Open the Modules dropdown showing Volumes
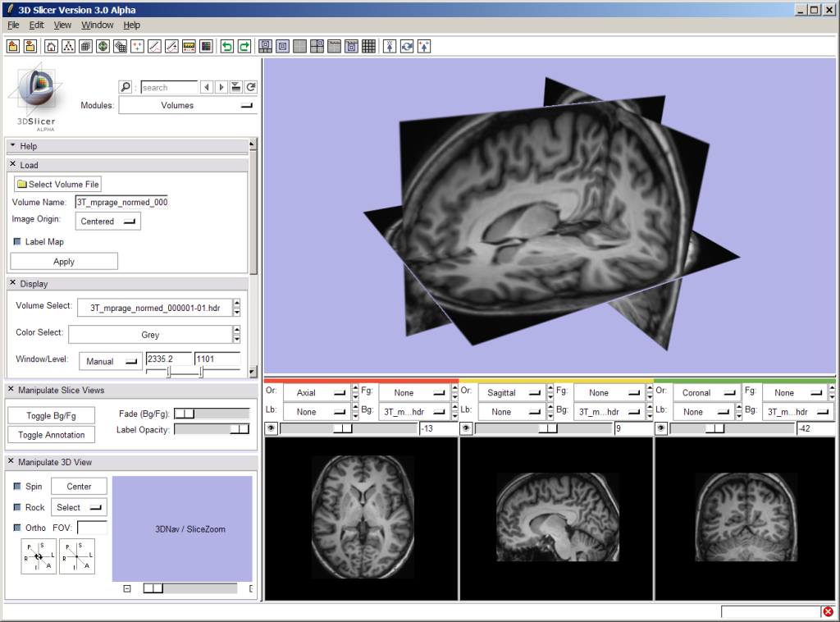The image size is (840, 622). (187, 105)
